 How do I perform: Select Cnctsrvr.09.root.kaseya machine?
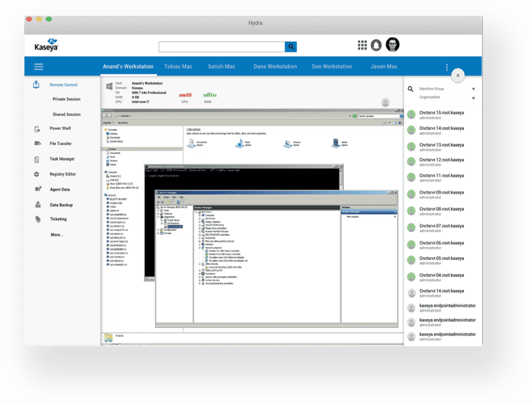(x=441, y=194)
